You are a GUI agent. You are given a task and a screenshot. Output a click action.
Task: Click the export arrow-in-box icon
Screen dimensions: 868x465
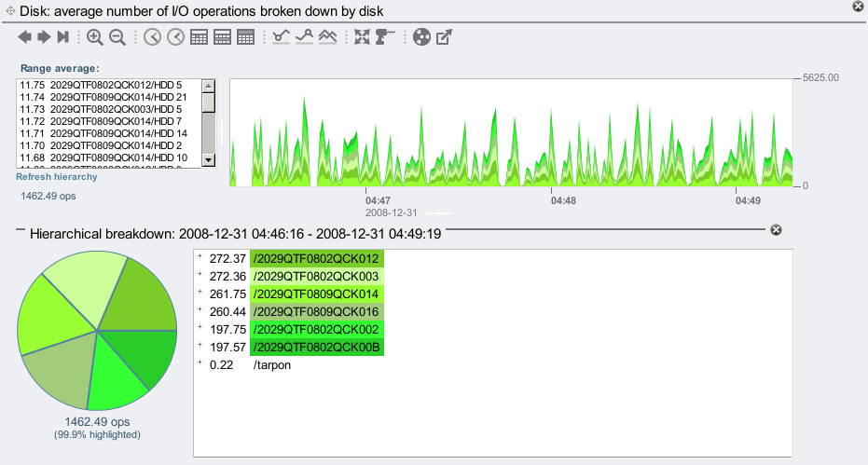[445, 37]
